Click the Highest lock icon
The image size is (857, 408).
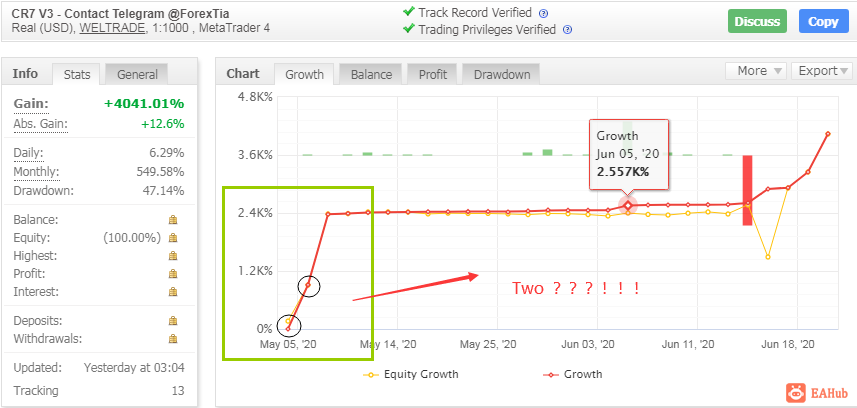[173, 256]
